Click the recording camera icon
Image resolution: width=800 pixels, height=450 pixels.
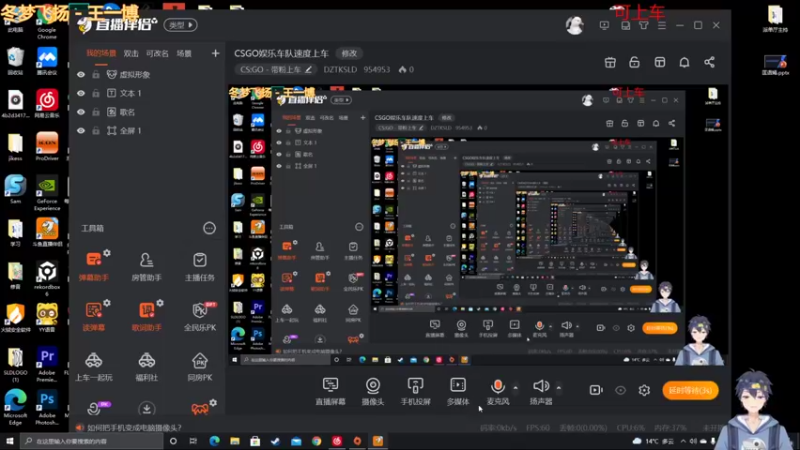pyautogui.click(x=596, y=390)
